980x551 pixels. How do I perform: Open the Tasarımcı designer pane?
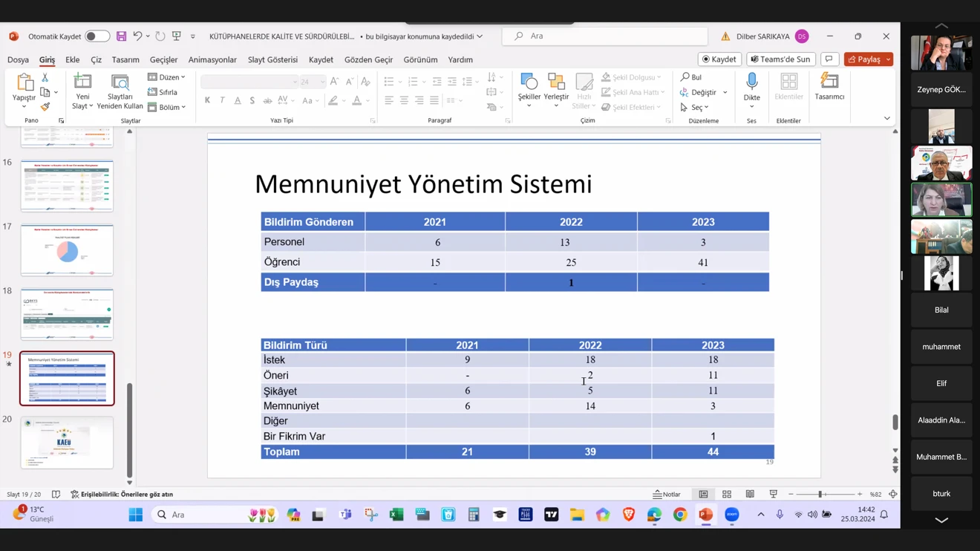[x=829, y=87]
